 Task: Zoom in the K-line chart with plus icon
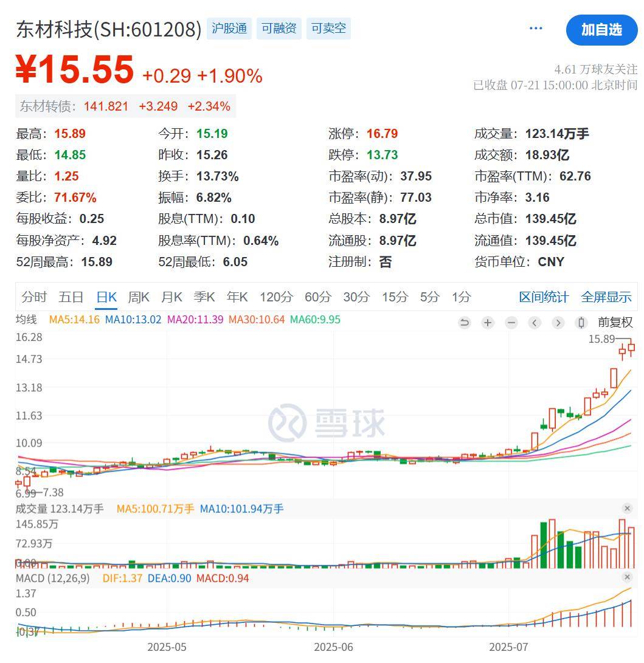click(488, 323)
